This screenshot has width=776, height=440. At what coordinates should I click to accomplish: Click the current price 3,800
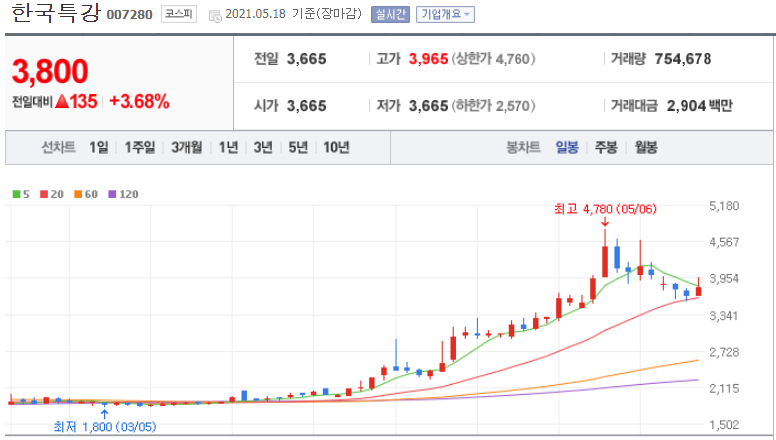point(50,71)
